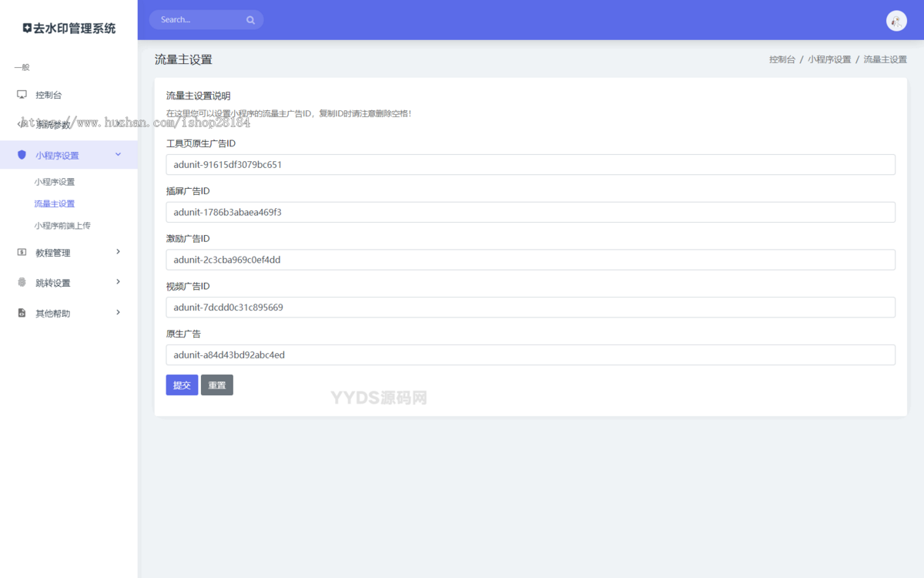Viewport: 924px width, 578px height.
Task: Click the 激励广告ID input field
Action: click(531, 260)
